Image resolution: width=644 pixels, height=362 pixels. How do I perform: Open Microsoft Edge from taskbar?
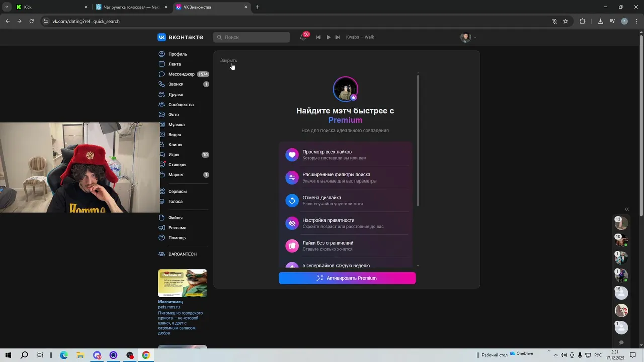pyautogui.click(x=64, y=355)
